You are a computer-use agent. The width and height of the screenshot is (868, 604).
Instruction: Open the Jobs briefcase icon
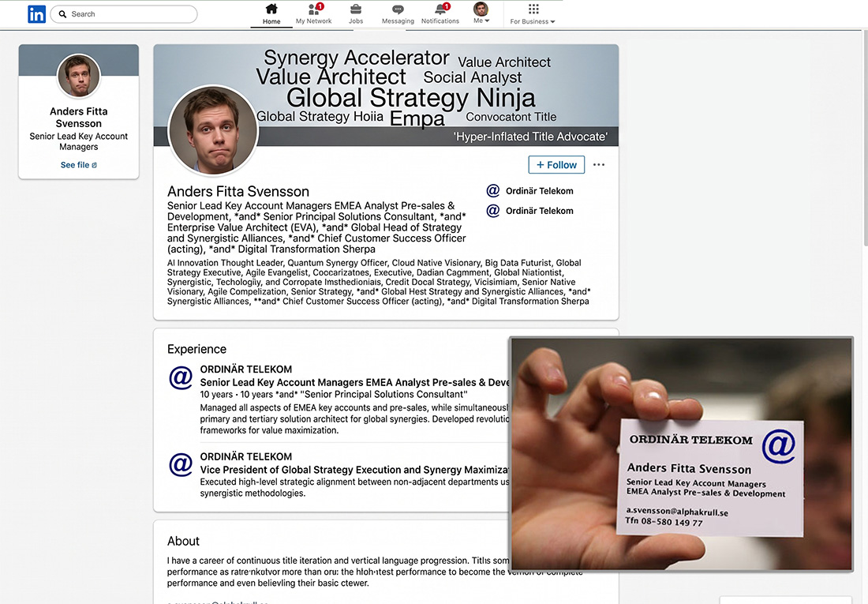[x=356, y=9]
